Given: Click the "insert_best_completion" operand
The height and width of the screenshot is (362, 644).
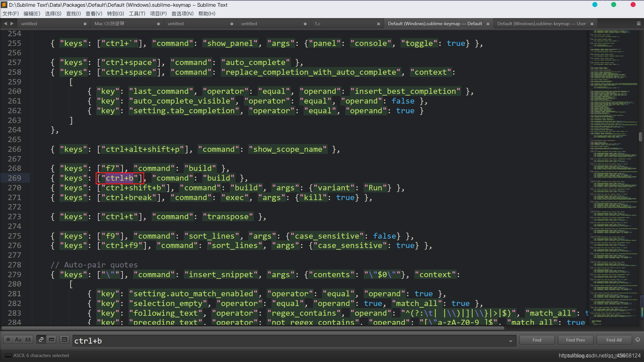Looking at the screenshot, I should (x=406, y=91).
